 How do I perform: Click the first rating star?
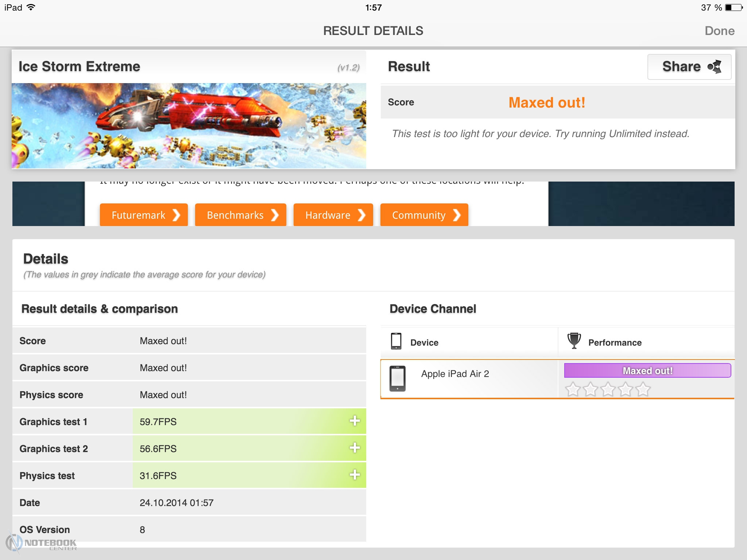tap(573, 389)
